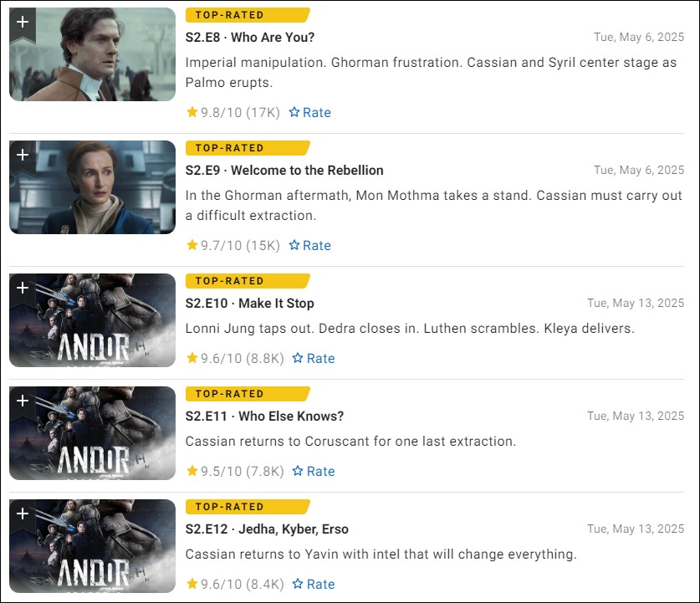Add 'Who Else Knows?' to watchlist
Screen dimensions: 700x603
[x=23, y=403]
